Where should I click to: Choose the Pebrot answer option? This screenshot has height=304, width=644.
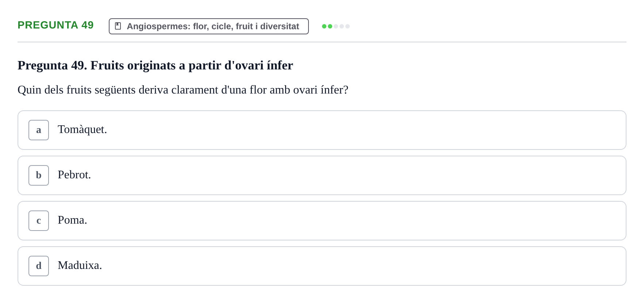pos(322,175)
